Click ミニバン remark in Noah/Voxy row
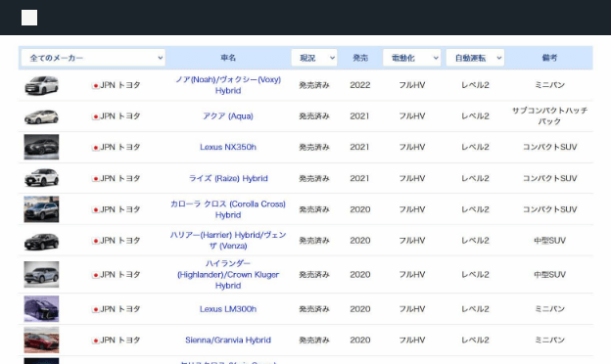This screenshot has width=611, height=364. click(x=549, y=85)
